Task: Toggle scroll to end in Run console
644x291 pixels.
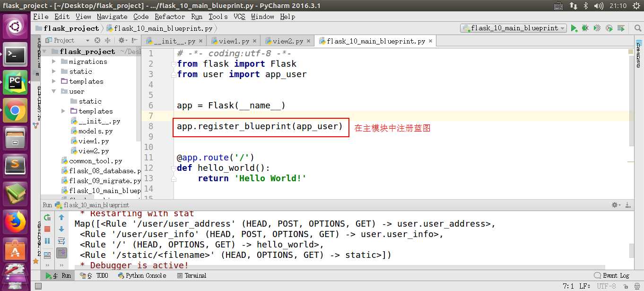Action: click(x=61, y=253)
